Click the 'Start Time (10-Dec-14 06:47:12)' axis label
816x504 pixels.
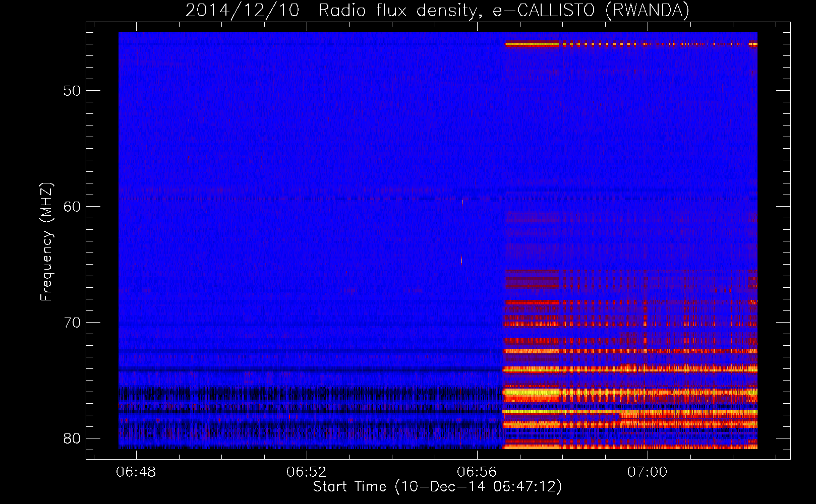coord(437,487)
